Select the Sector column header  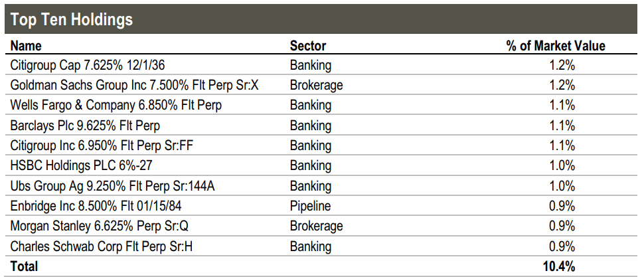coord(307,46)
